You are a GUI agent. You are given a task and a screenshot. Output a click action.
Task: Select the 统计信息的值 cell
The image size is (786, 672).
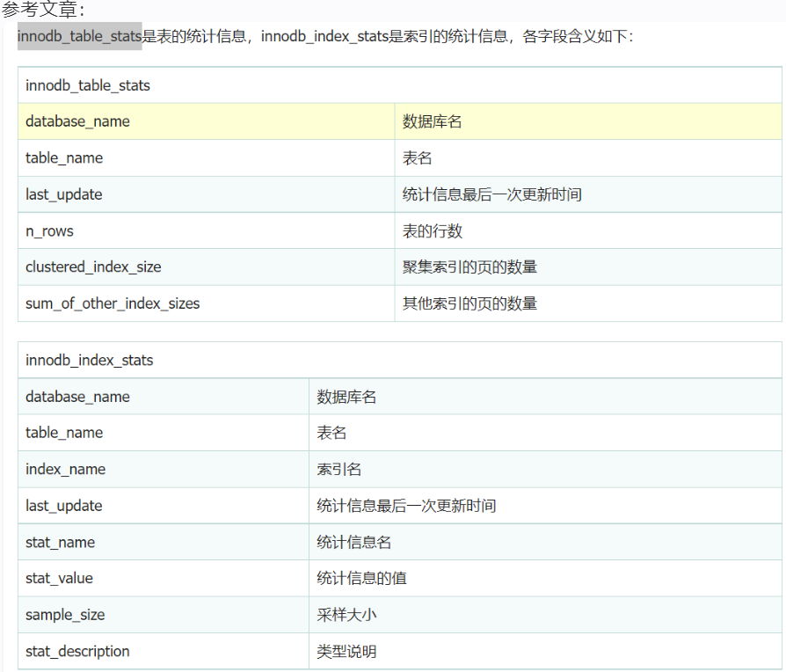(x=361, y=578)
